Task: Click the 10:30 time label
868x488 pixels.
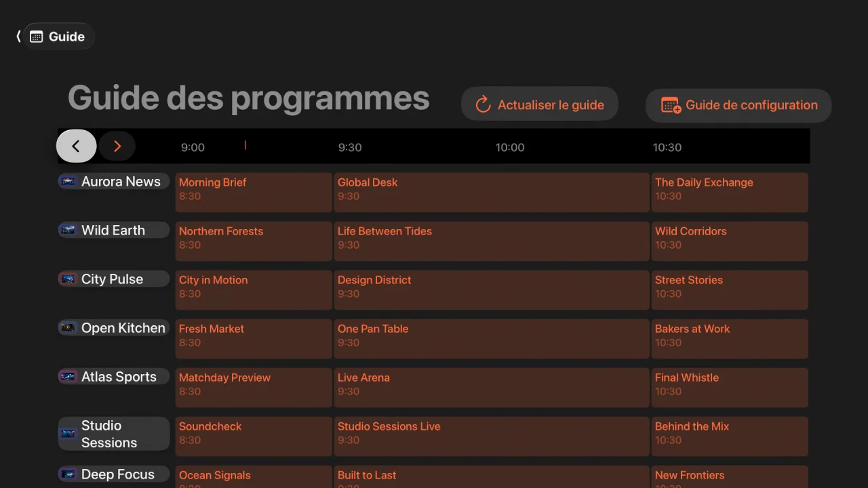Action: 667,147
